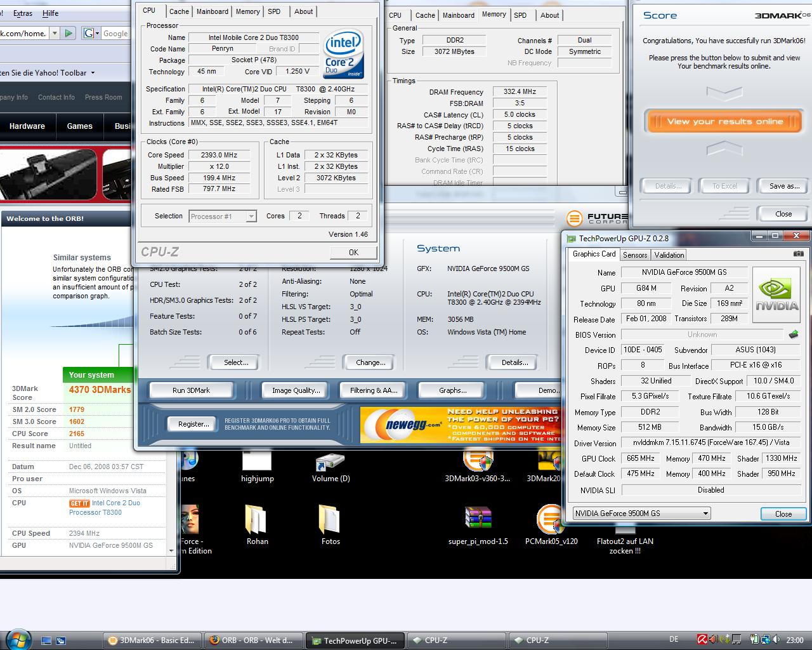
Task: Click the Register... button
Action: (x=193, y=423)
